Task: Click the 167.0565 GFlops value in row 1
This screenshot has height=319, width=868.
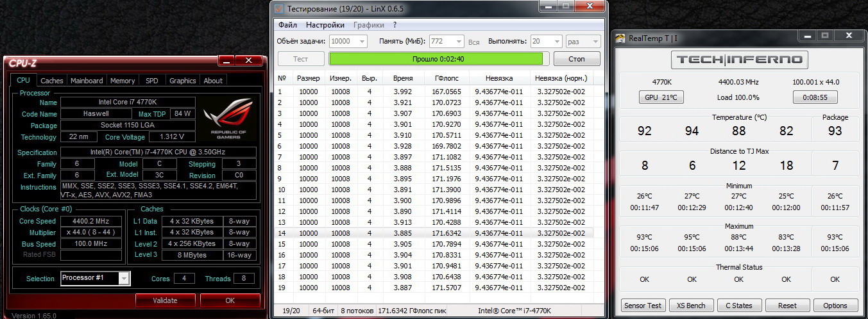Action: (447, 92)
